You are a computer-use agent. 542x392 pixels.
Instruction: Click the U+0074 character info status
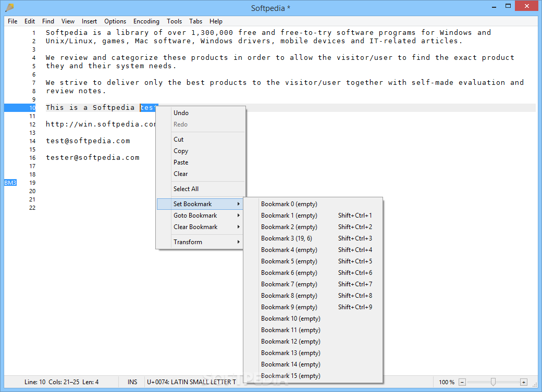click(x=191, y=382)
